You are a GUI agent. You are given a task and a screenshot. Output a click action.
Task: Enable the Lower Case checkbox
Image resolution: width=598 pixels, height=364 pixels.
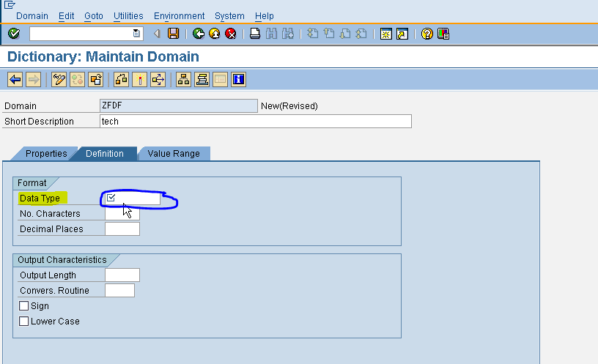(23, 322)
